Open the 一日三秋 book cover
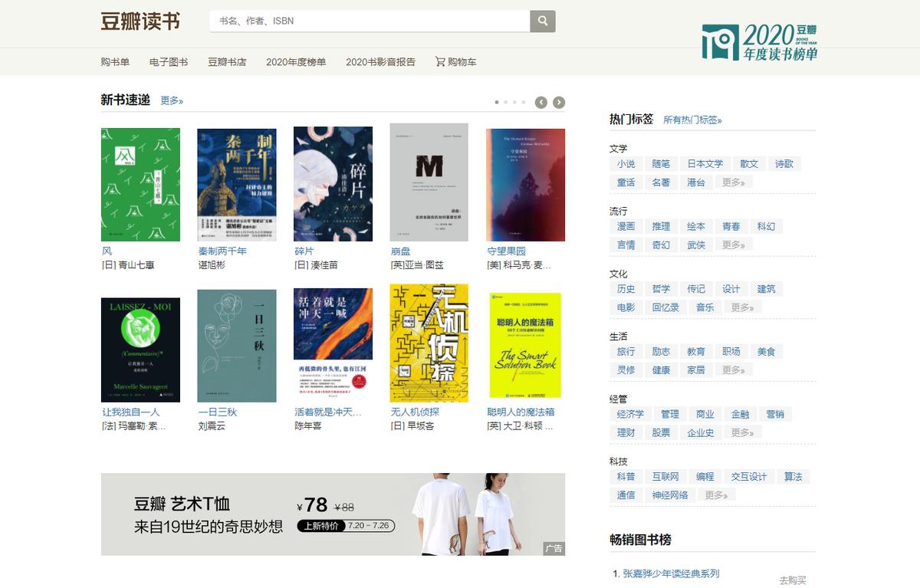The image size is (920, 588). click(x=237, y=346)
